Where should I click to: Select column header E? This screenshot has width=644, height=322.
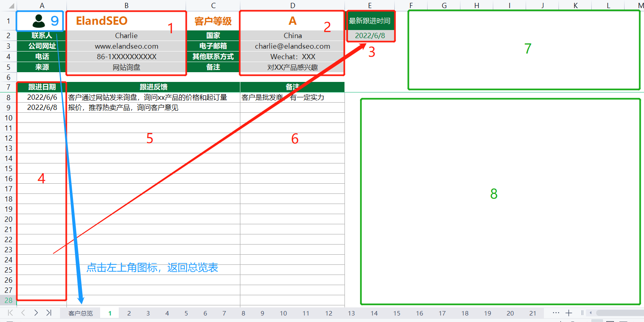(x=370, y=5)
